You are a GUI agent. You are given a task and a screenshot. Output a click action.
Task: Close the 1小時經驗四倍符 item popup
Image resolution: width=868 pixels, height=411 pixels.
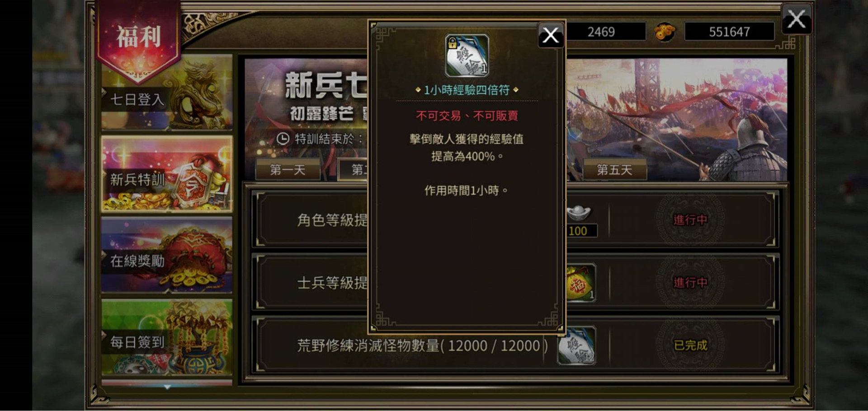551,35
